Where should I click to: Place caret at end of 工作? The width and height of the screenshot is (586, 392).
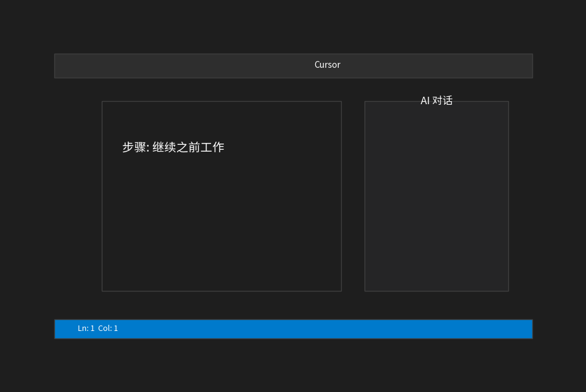[225, 147]
